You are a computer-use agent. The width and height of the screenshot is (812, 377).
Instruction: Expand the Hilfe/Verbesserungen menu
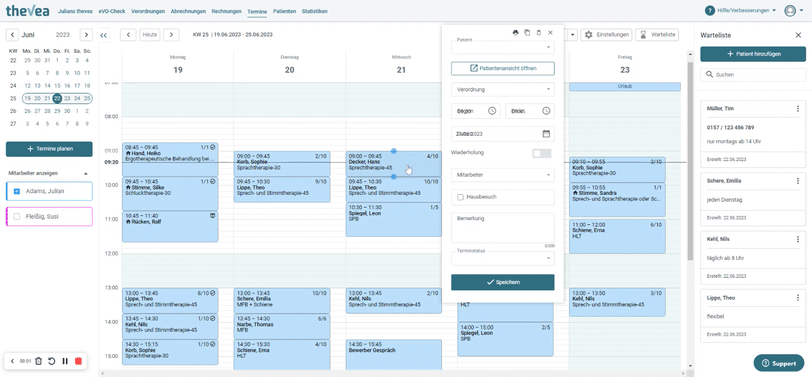click(746, 10)
